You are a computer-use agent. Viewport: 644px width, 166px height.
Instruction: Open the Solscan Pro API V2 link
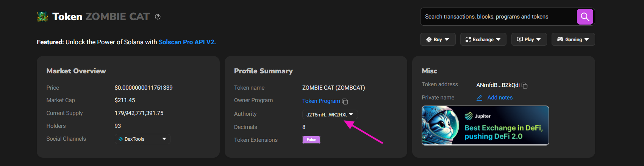pos(187,42)
